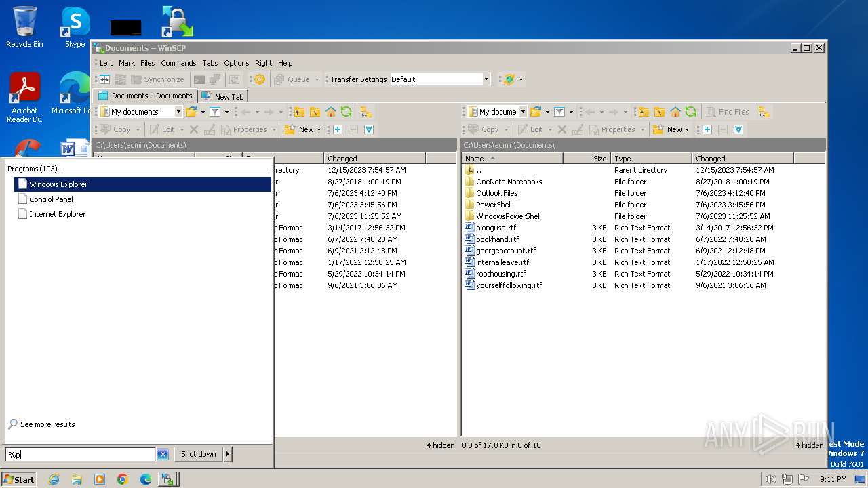Open Internet Explorer from the taskbar
This screenshot has height=488, width=868.
[x=54, y=479]
